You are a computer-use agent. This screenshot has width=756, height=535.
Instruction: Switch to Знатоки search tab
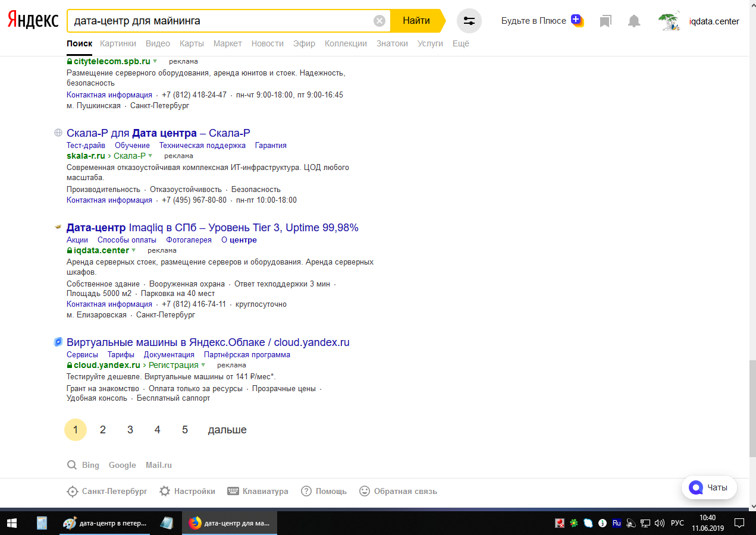point(393,43)
